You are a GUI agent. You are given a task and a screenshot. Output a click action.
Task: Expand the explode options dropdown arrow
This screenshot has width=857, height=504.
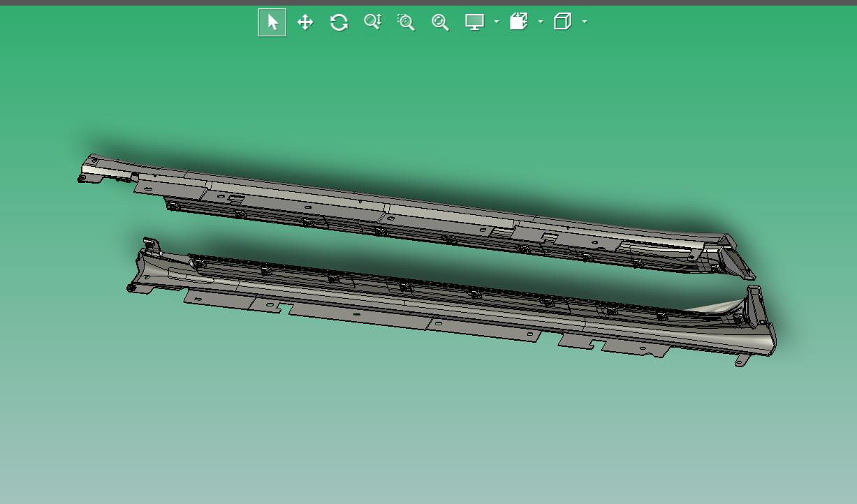(541, 22)
